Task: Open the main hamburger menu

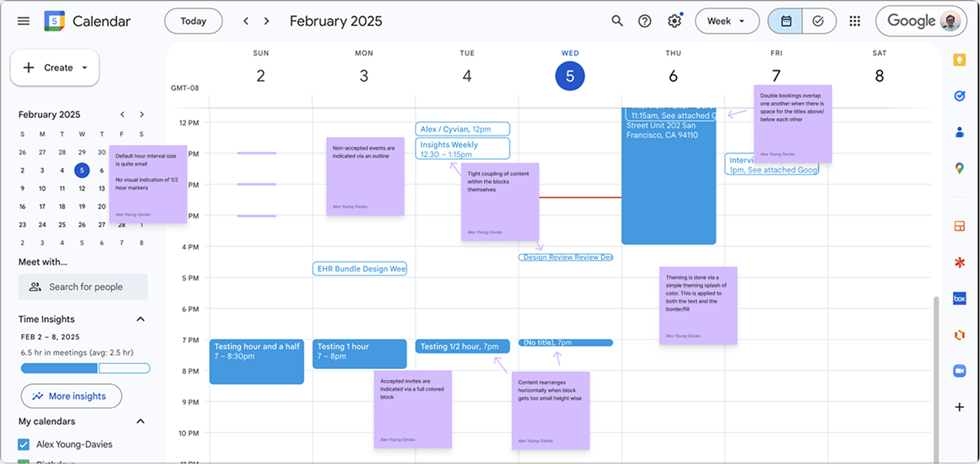Action: 24,21
